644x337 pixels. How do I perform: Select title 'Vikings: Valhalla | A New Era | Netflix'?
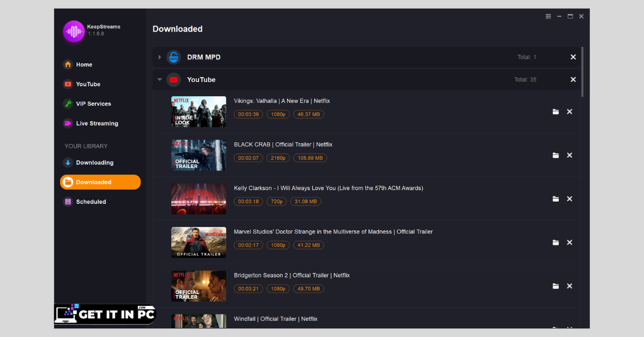282,101
